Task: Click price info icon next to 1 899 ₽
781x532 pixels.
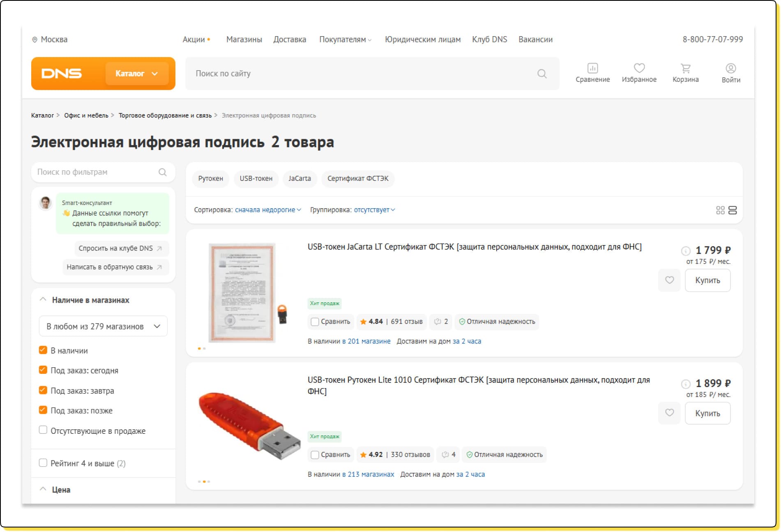Action: click(686, 384)
